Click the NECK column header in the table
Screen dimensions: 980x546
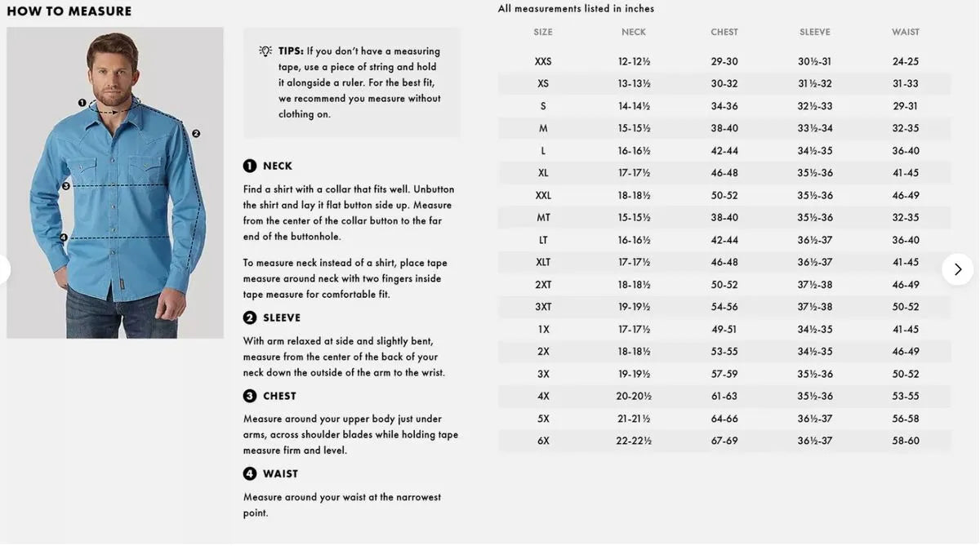point(634,33)
